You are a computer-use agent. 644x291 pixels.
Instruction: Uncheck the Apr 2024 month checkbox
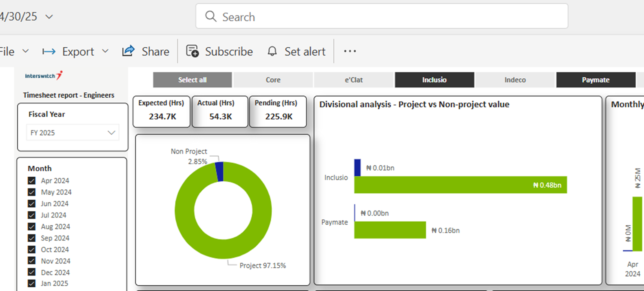32,180
